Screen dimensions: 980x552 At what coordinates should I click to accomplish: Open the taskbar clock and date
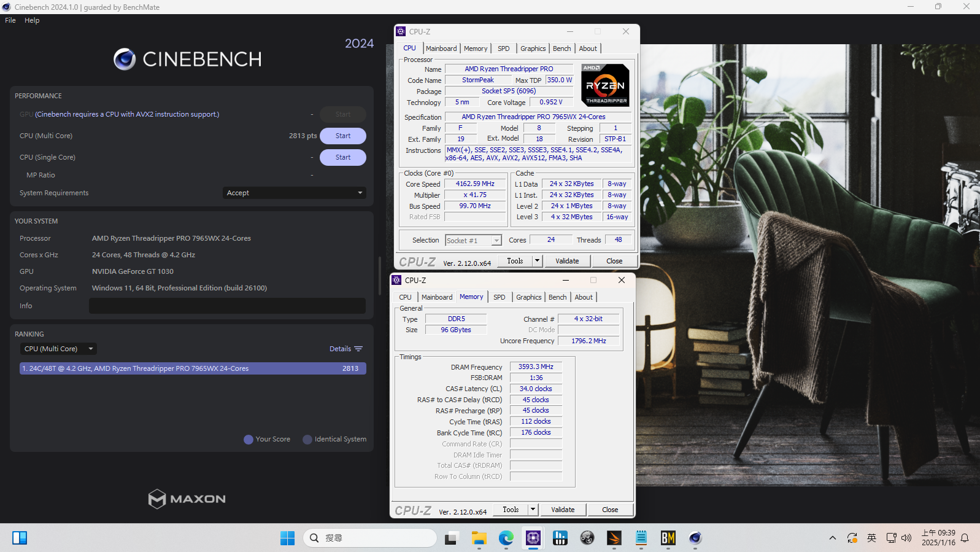938,538
